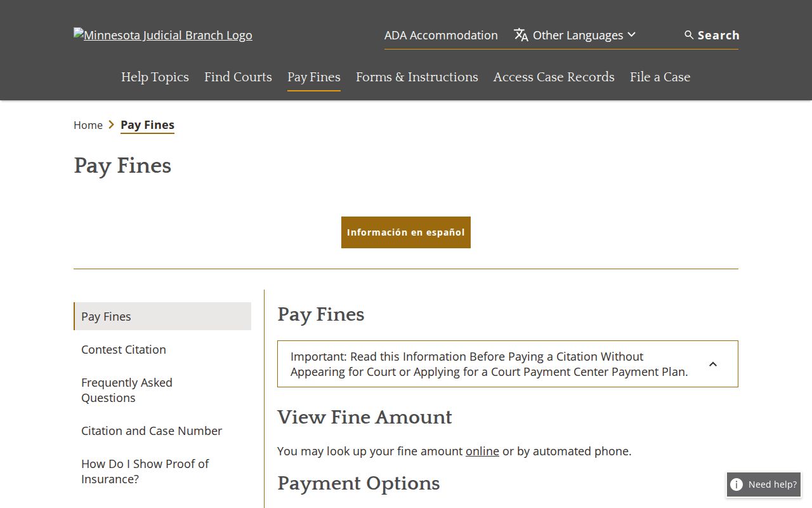Open the Search field label
The image size is (812, 508).
point(718,35)
